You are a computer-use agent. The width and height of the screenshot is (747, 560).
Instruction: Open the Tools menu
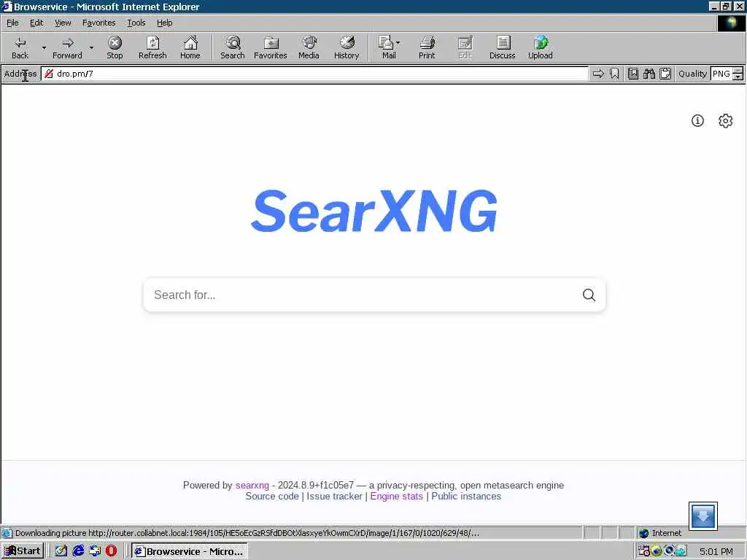point(136,23)
